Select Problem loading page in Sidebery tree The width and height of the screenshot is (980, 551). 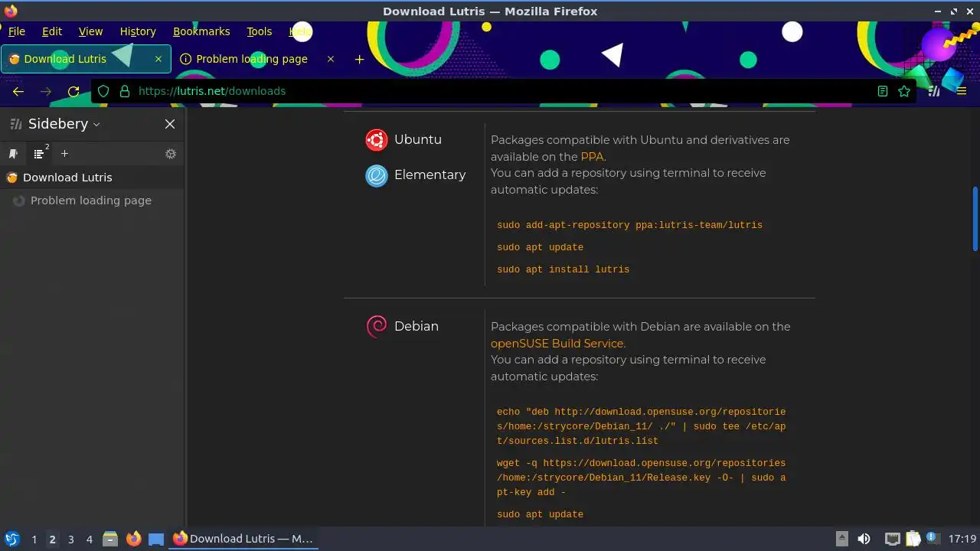click(x=92, y=201)
